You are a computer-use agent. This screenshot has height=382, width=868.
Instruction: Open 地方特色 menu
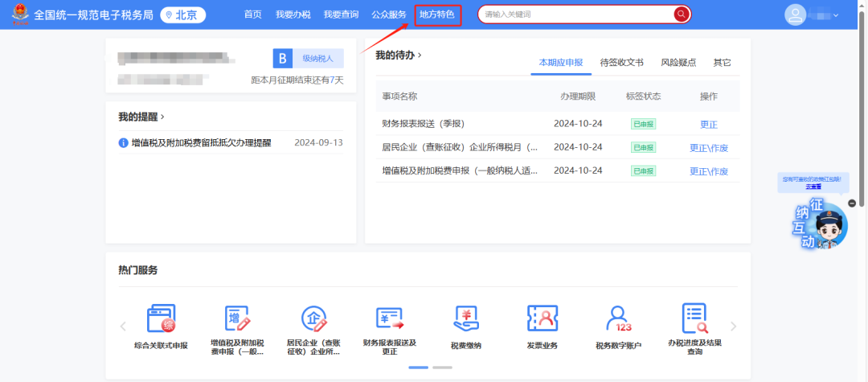[x=437, y=15]
